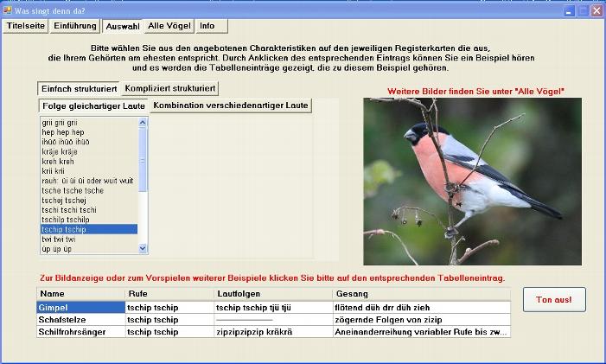
Task: Open the Titelseite tab
Action: pyautogui.click(x=26, y=26)
